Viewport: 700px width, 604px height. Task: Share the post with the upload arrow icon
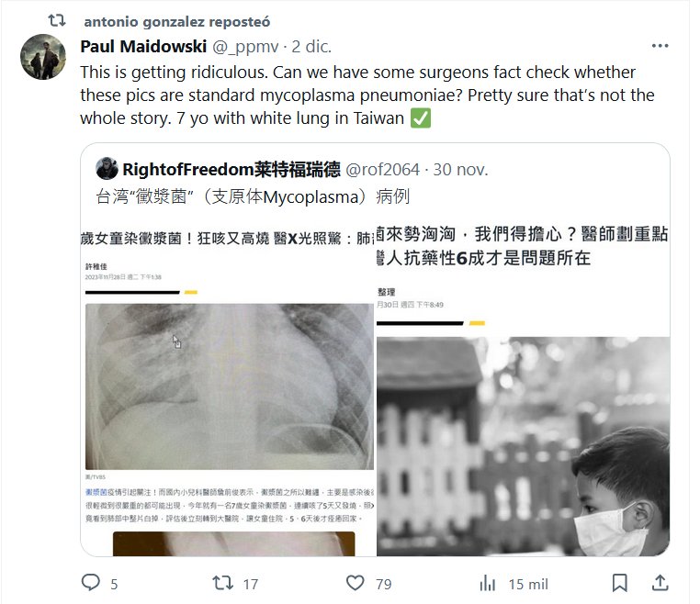click(x=660, y=583)
